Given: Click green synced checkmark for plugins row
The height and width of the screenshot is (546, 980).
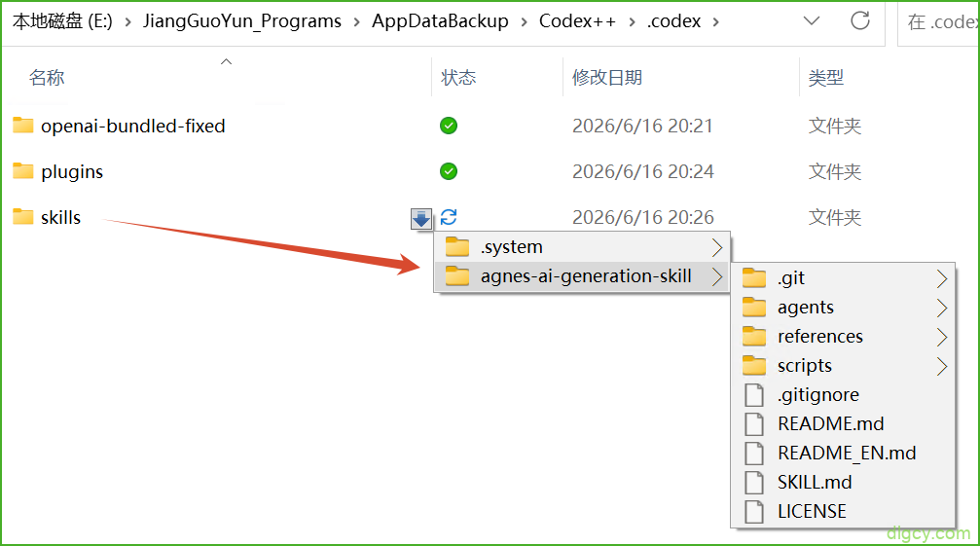Looking at the screenshot, I should point(448,171).
